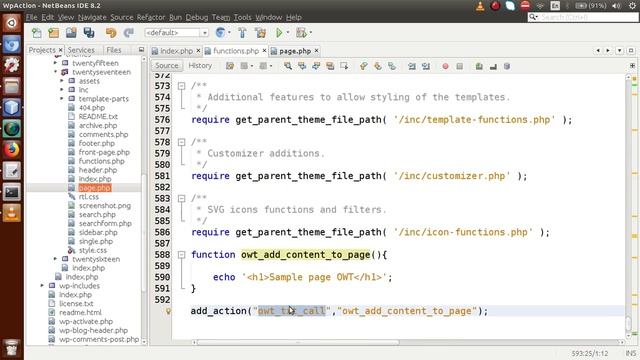Click the Last Edit editor toolbar icon
This screenshot has height=360, width=640.
pyautogui.click(x=230, y=66)
